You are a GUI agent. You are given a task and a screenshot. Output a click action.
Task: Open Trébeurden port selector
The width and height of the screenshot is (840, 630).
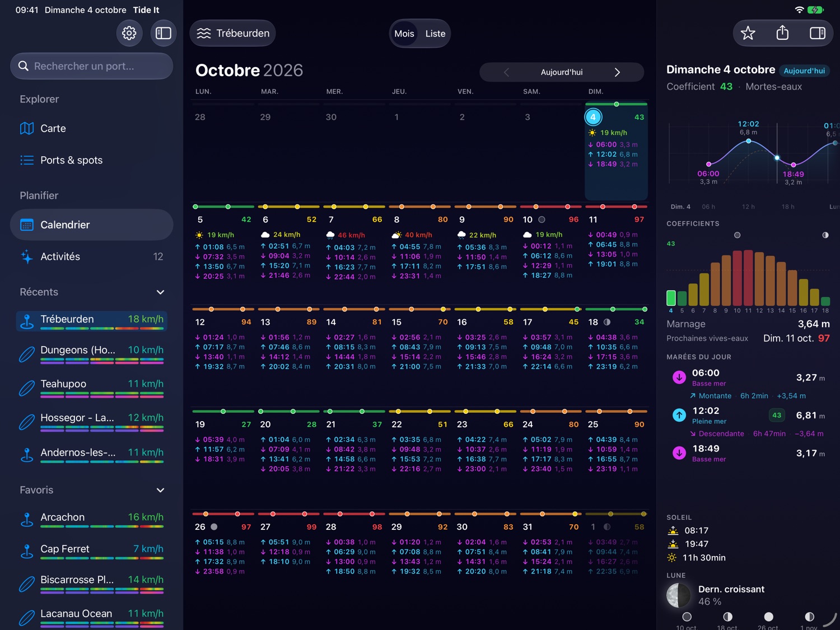233,34
